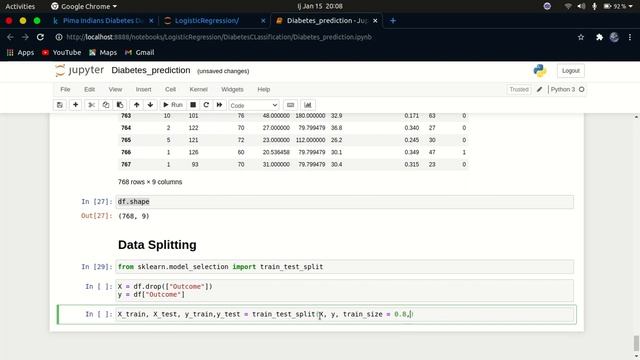Open the View menu
The height and width of the screenshot is (360, 640).
[x=115, y=89]
